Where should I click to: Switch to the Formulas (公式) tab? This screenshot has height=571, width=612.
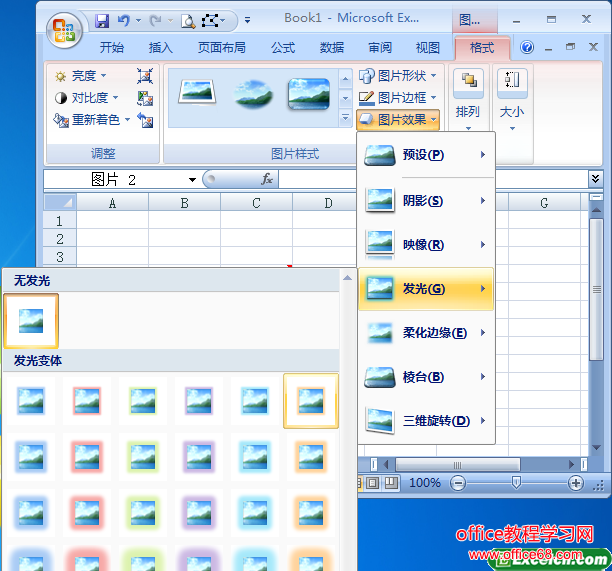pos(283,48)
